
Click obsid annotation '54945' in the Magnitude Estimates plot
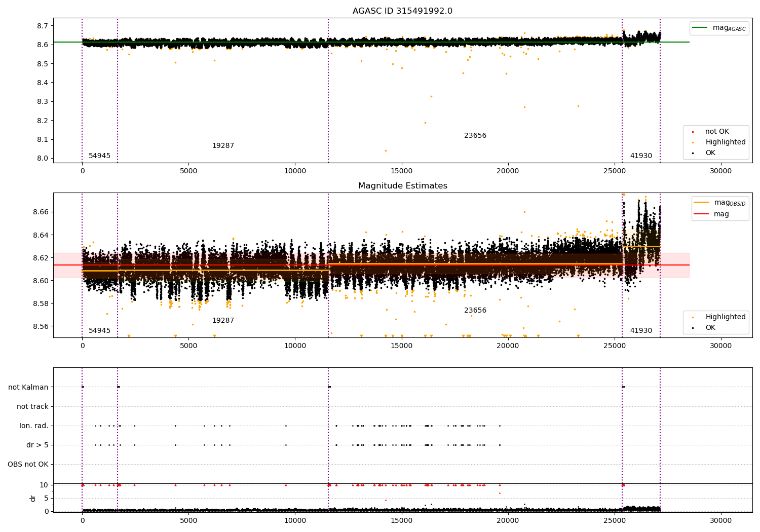pos(99,331)
